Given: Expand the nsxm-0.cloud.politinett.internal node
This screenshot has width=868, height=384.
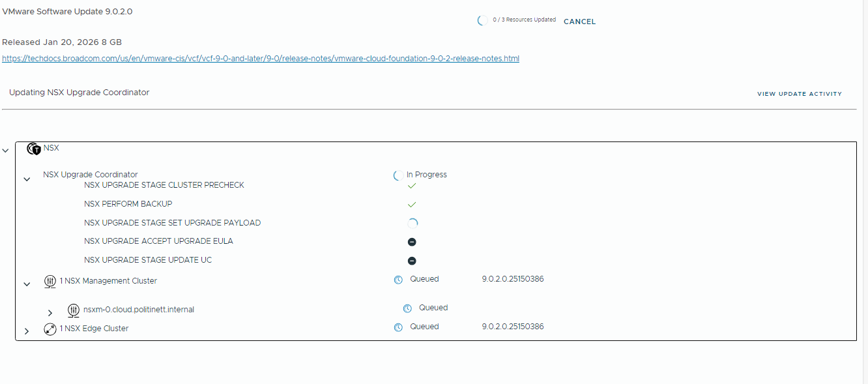Looking at the screenshot, I should pos(50,313).
